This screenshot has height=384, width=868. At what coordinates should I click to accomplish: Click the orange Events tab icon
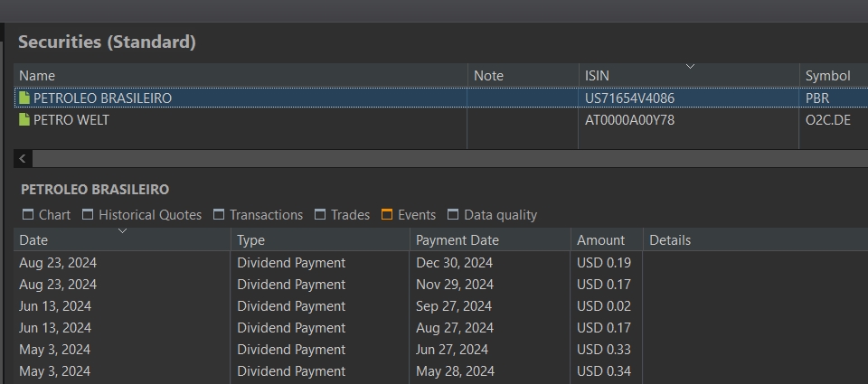coord(387,214)
